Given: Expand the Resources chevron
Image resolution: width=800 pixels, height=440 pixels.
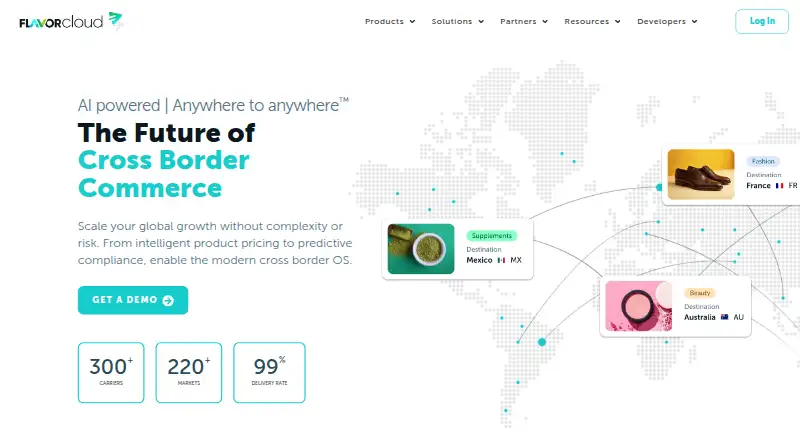Looking at the screenshot, I should tap(617, 21).
